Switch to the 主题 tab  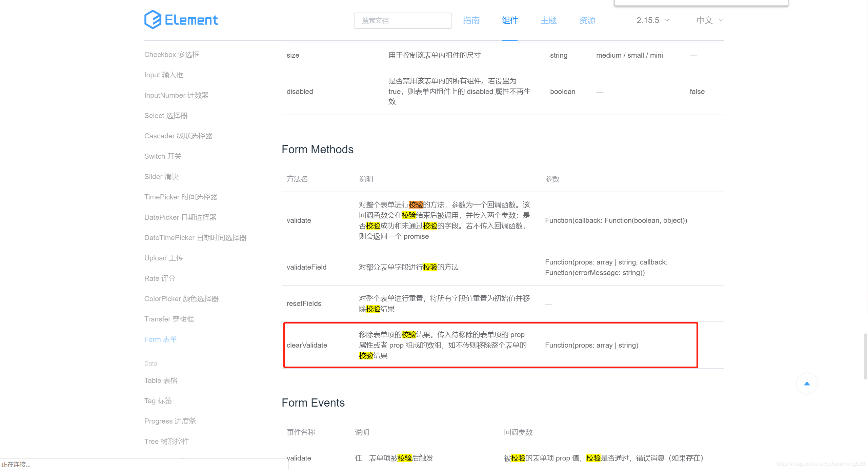point(548,20)
